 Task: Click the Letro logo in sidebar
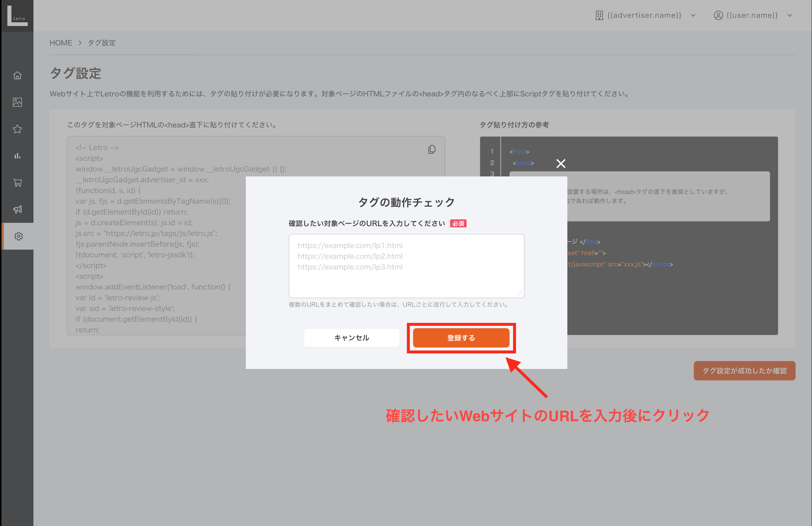coord(17,16)
